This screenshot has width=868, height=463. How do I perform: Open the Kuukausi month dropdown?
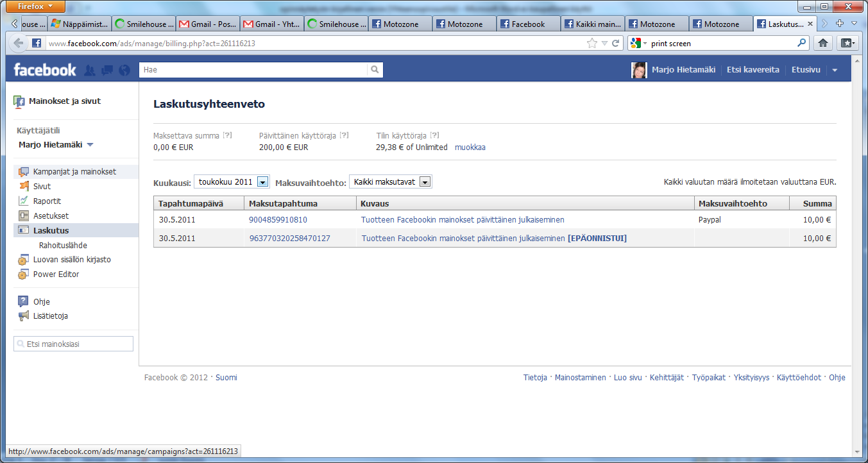232,182
